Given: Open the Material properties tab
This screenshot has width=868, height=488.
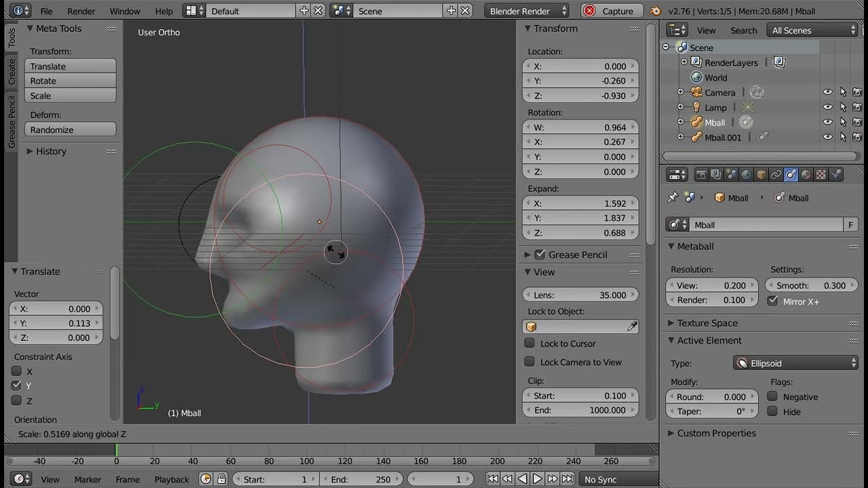Looking at the screenshot, I should (x=806, y=174).
